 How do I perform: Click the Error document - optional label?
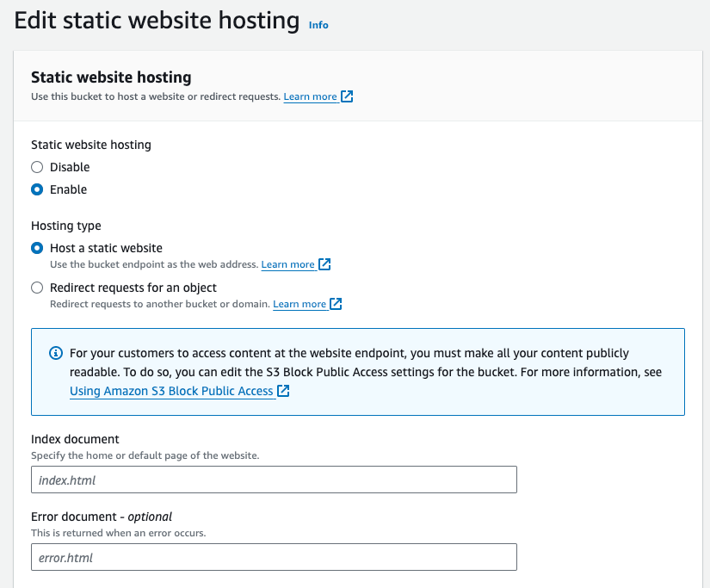102,517
